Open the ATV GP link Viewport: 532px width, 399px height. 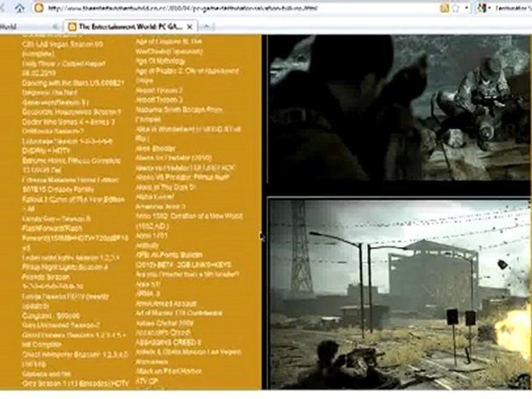146,381
